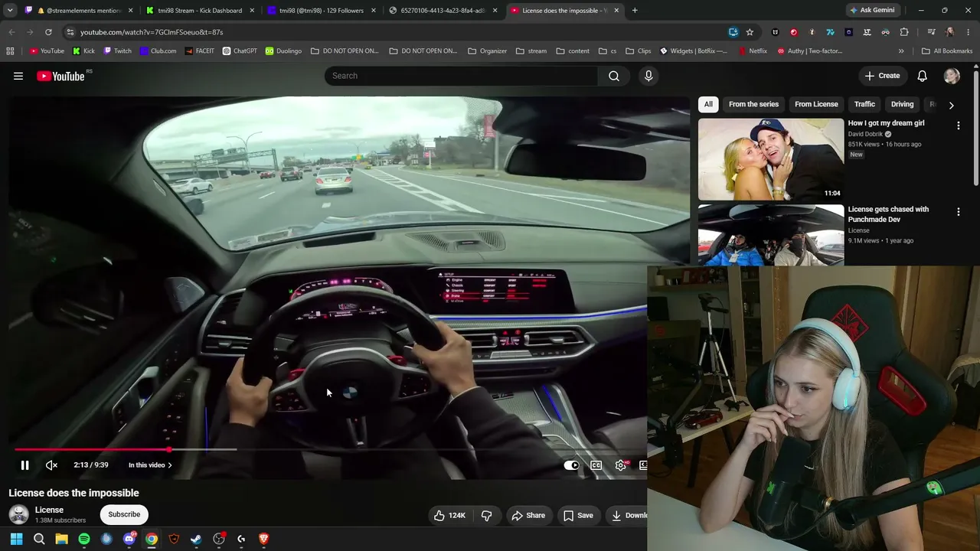The image size is (980, 551).
Task: Open YouTube notifications bell
Action: [923, 76]
